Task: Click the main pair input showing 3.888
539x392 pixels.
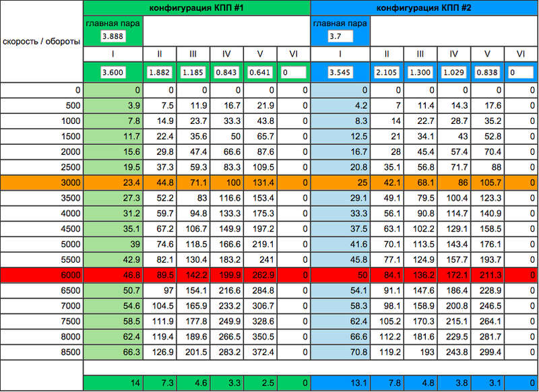Action: pos(113,36)
